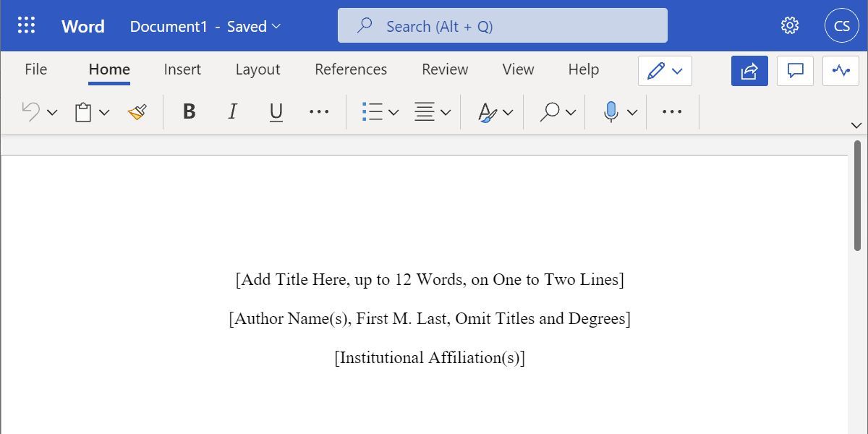Open more ribbon options ellipsis after Dictate
Image resolution: width=868 pixels, height=434 pixels.
point(672,111)
